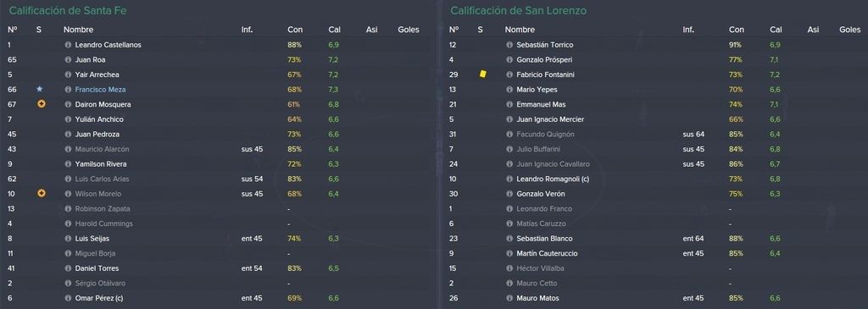Click injury icon next to Dairon Mosquera
Image resolution: width=868 pixels, height=309 pixels.
click(x=41, y=104)
